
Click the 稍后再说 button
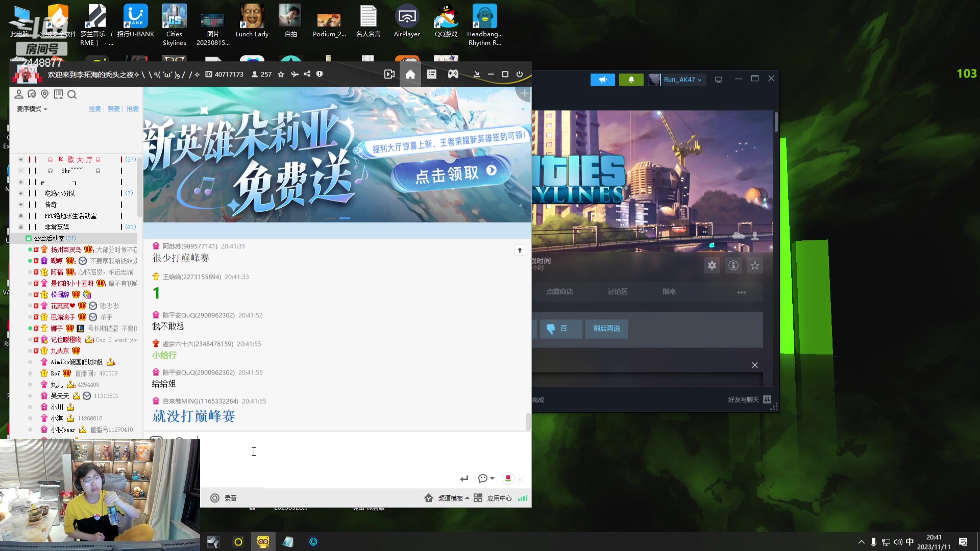coord(606,329)
